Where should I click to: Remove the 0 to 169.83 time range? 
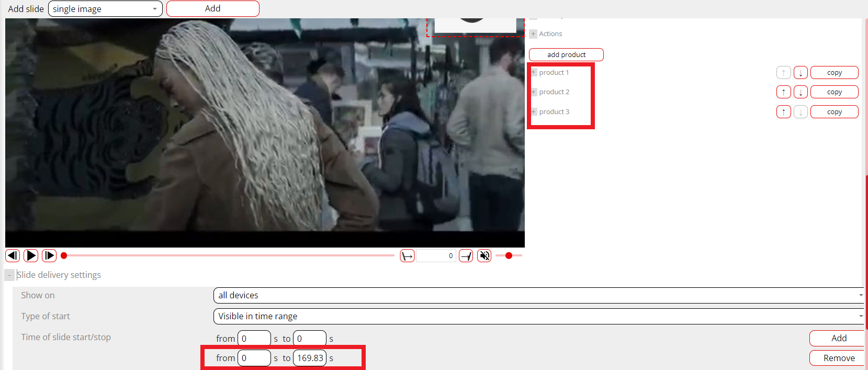838,358
